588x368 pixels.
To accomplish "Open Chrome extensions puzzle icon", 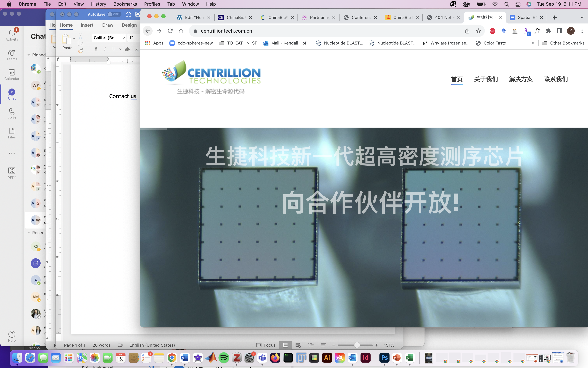I will point(548,31).
